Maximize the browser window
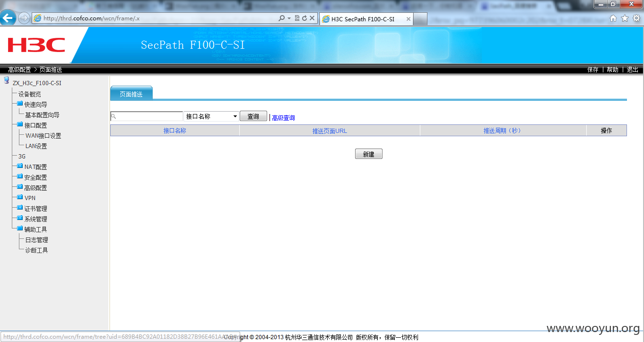 613,4
